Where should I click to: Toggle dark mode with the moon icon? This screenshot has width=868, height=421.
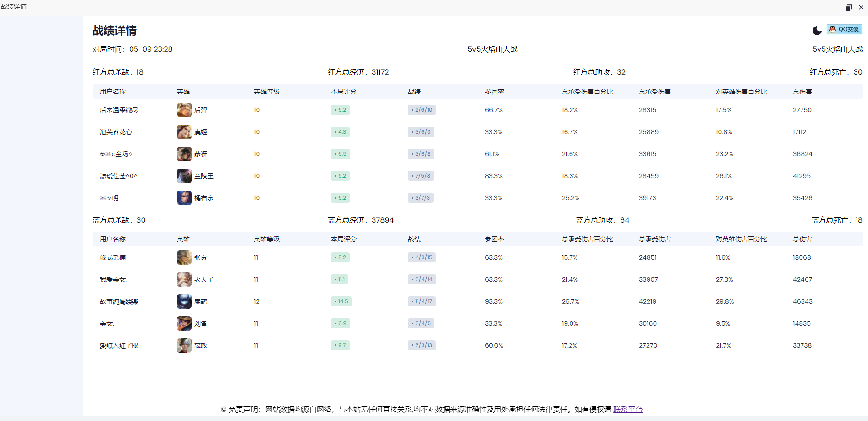(817, 31)
